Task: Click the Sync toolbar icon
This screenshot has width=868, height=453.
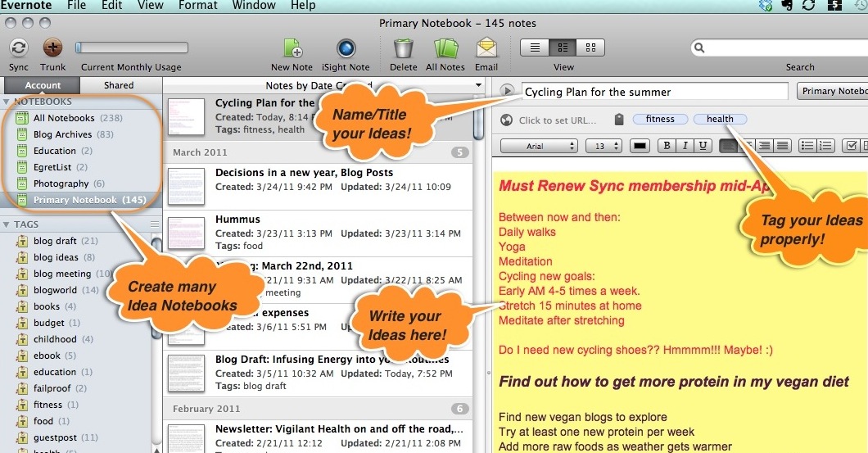Action: [x=19, y=48]
